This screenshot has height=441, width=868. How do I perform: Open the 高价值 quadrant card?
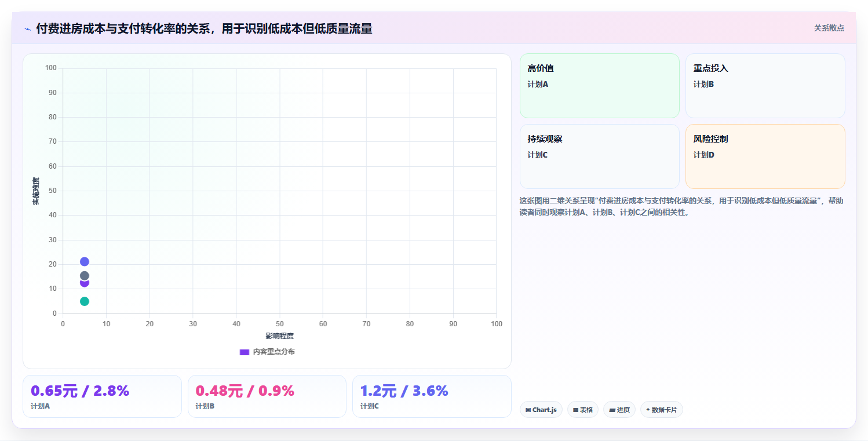(599, 86)
